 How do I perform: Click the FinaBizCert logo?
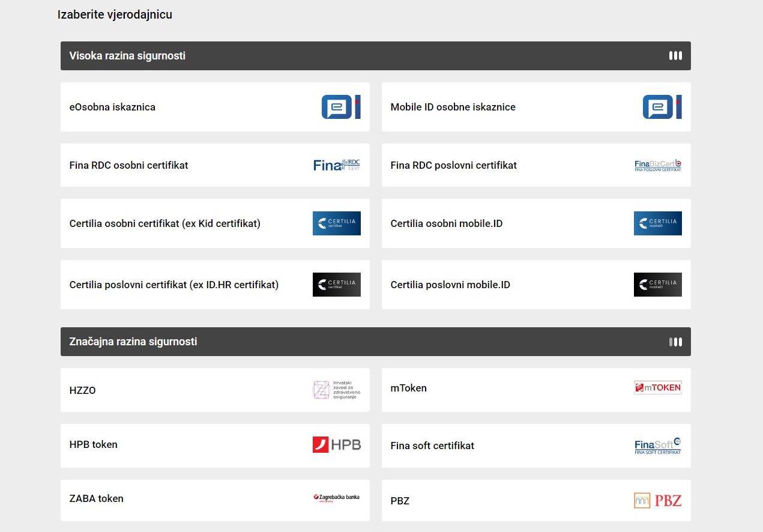tap(657, 165)
